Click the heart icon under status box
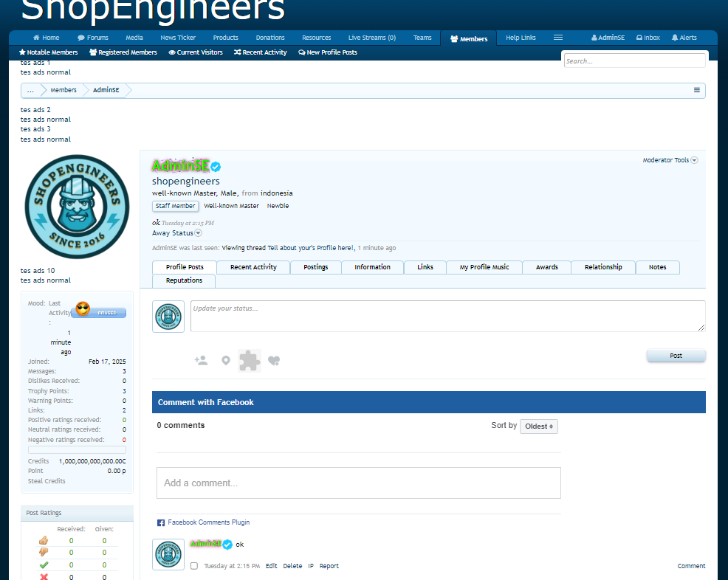 click(x=274, y=361)
